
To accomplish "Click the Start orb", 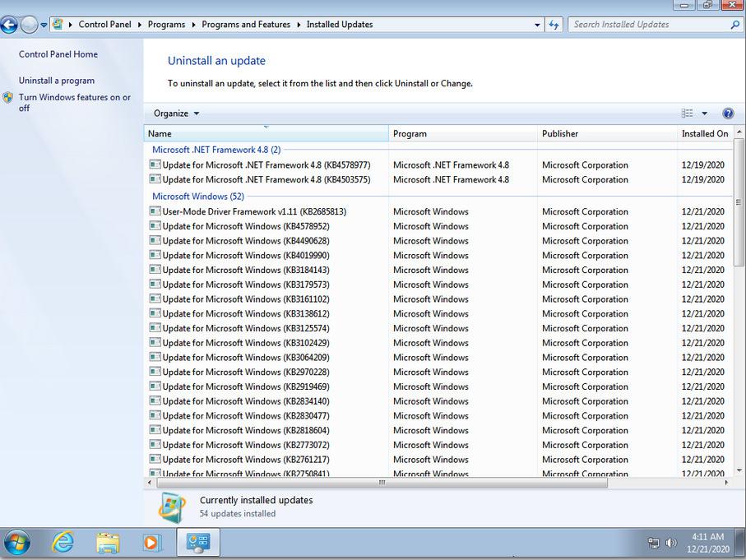I will pos(18,543).
